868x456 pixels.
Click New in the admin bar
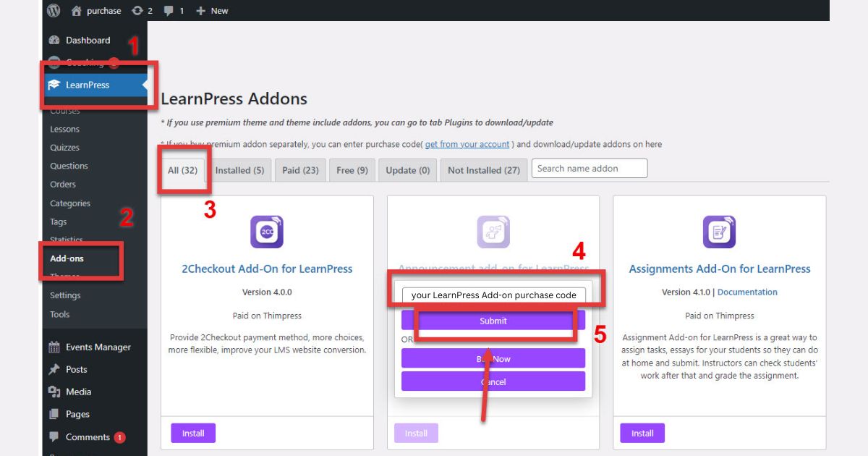click(x=219, y=11)
